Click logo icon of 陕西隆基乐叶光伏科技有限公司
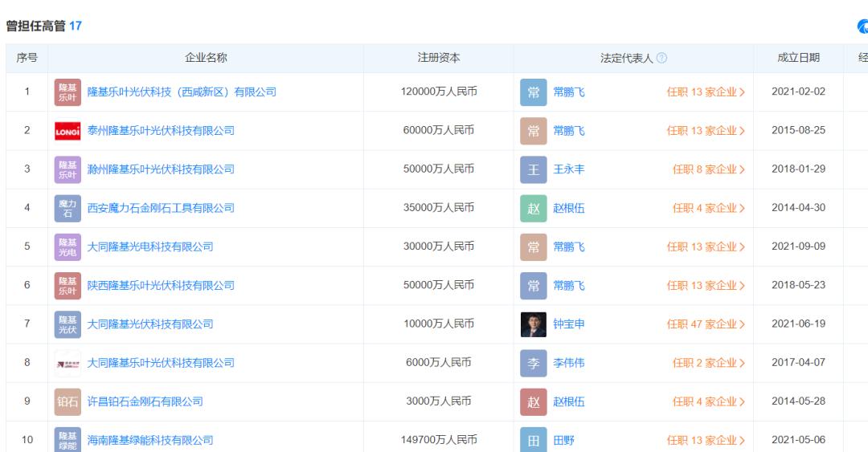The image size is (868, 452). click(x=68, y=286)
